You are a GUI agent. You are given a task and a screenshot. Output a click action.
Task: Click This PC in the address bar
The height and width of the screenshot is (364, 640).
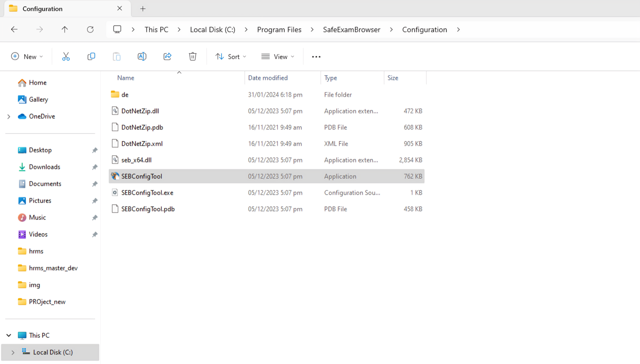[x=156, y=30]
